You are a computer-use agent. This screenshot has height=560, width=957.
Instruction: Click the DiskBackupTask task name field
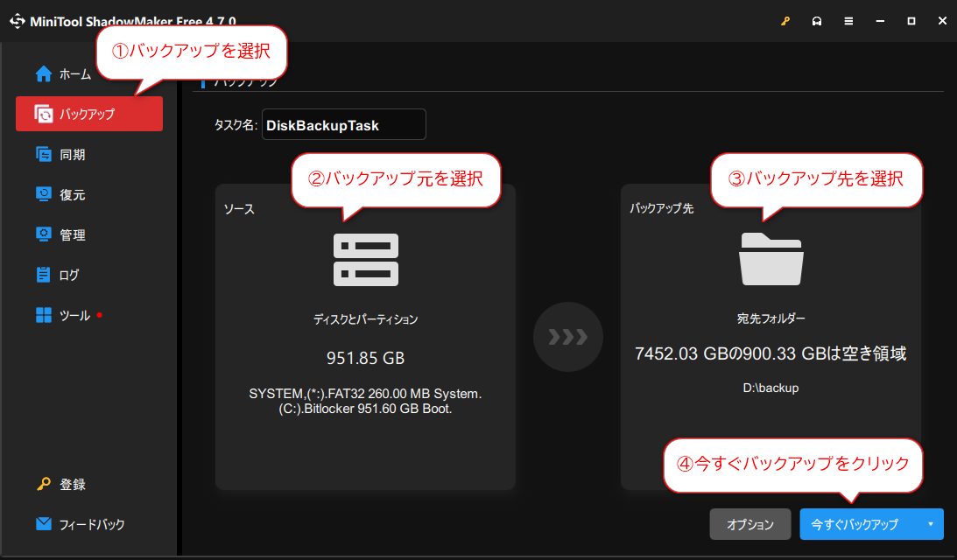[x=343, y=124]
